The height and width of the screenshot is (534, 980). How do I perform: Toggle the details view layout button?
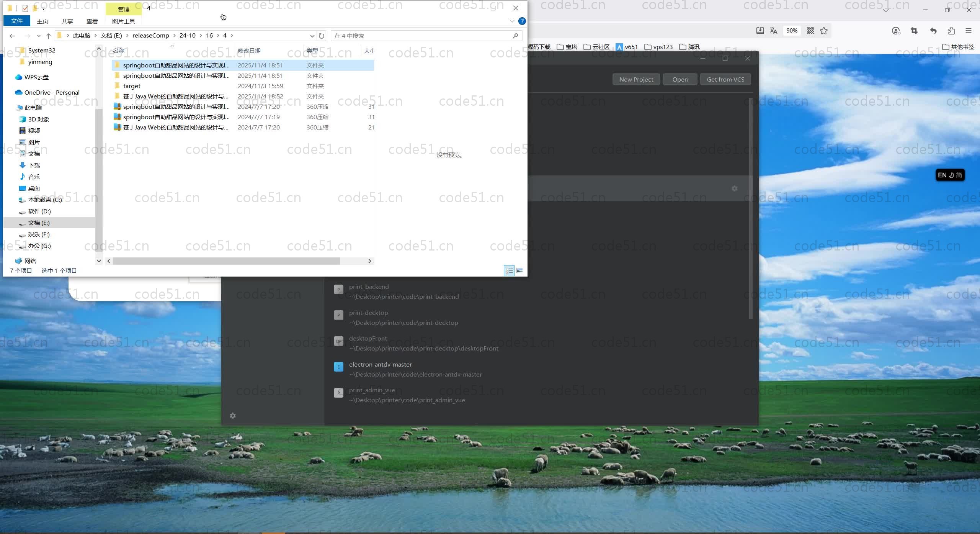(509, 270)
